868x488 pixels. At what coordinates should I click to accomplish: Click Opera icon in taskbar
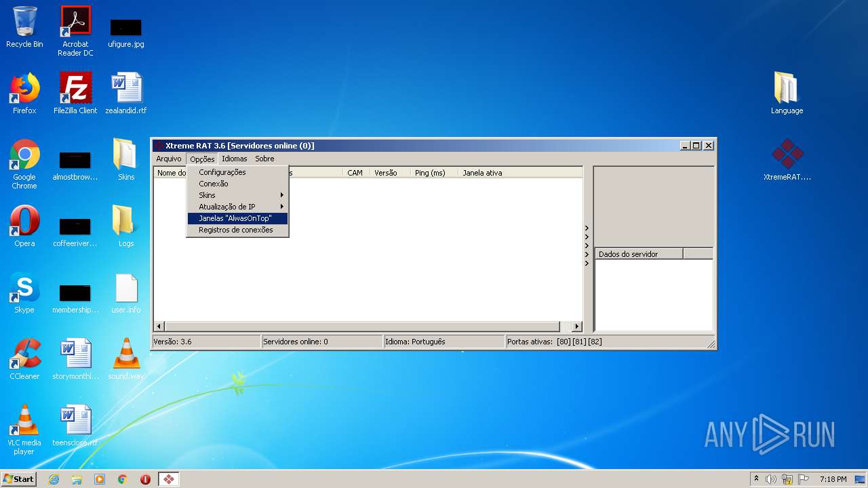145,479
